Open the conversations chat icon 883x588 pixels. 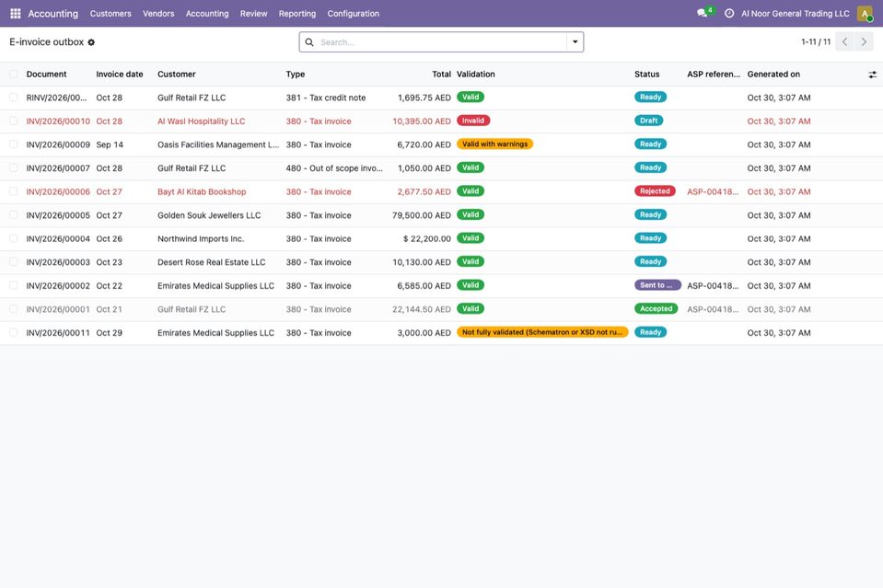(702, 13)
